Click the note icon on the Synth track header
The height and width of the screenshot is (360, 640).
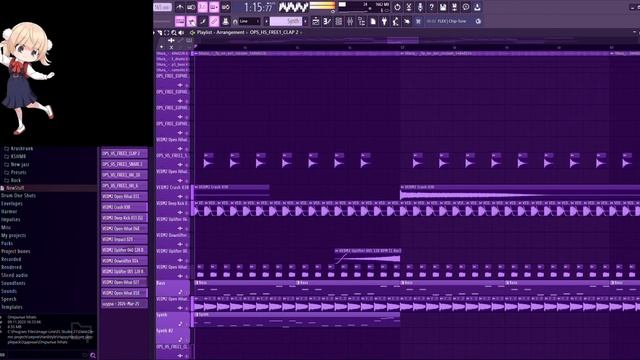pos(180,324)
